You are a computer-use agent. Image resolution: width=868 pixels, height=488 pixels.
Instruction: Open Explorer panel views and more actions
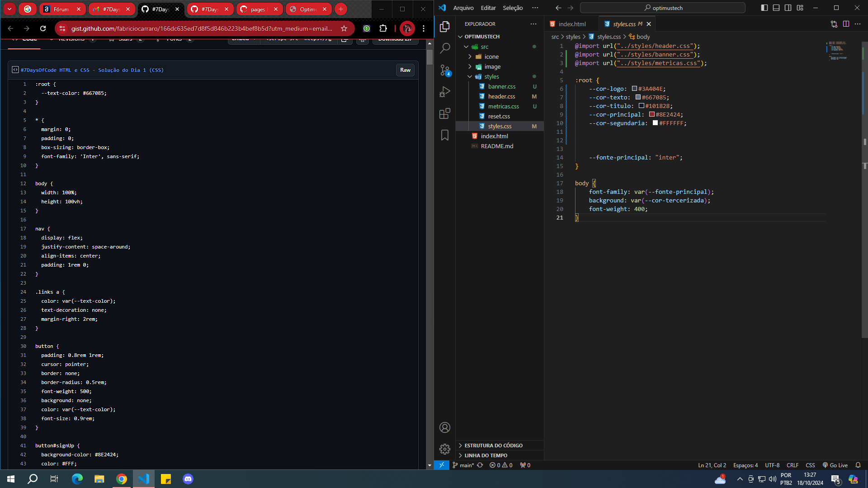(x=533, y=24)
